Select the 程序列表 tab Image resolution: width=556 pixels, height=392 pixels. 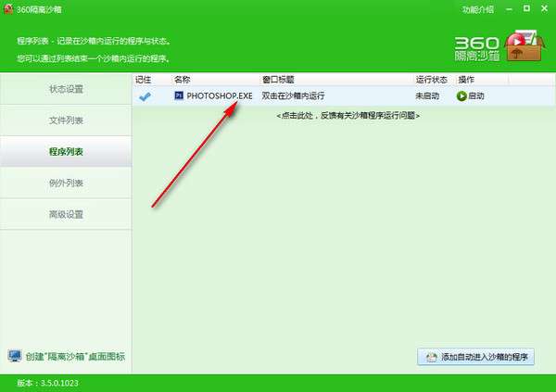coord(66,151)
